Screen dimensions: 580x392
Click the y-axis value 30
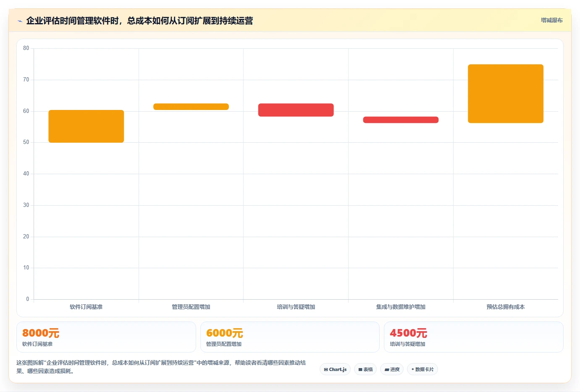pyautogui.click(x=26, y=205)
